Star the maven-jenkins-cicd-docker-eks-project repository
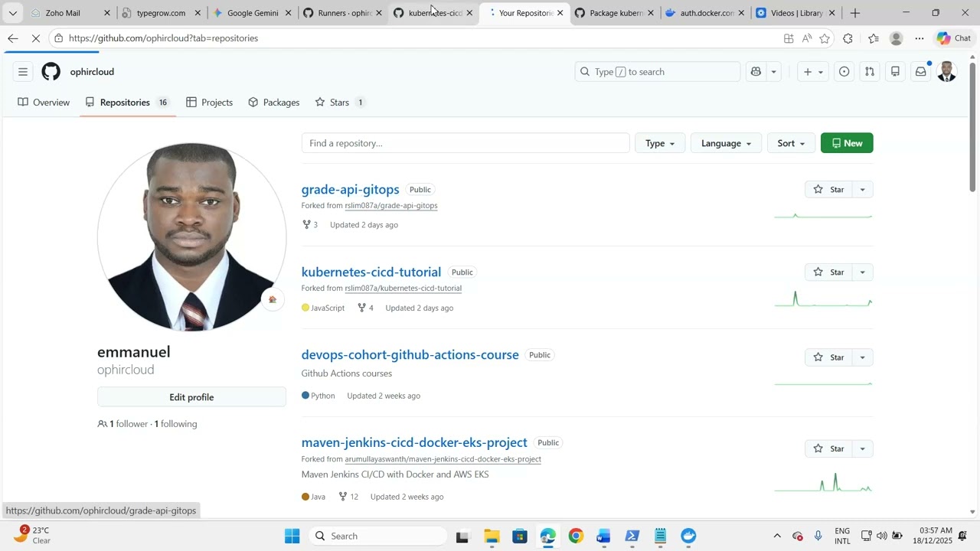This screenshot has width=980, height=551. [x=829, y=448]
